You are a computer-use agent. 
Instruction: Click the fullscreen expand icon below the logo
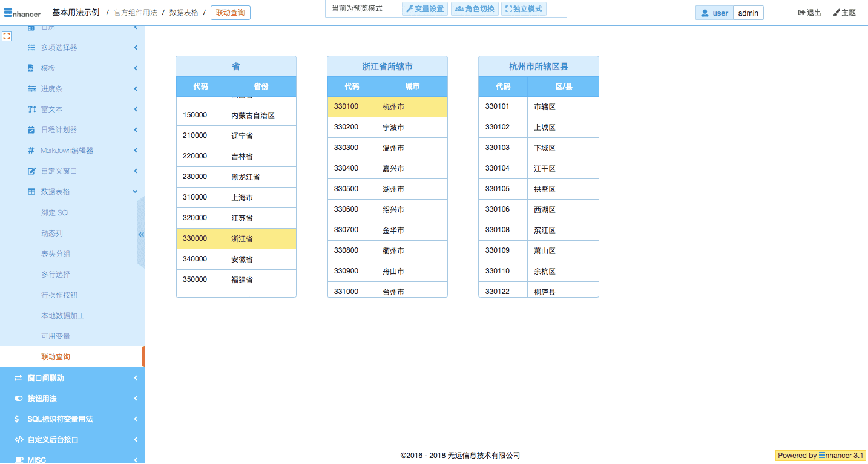[x=7, y=36]
